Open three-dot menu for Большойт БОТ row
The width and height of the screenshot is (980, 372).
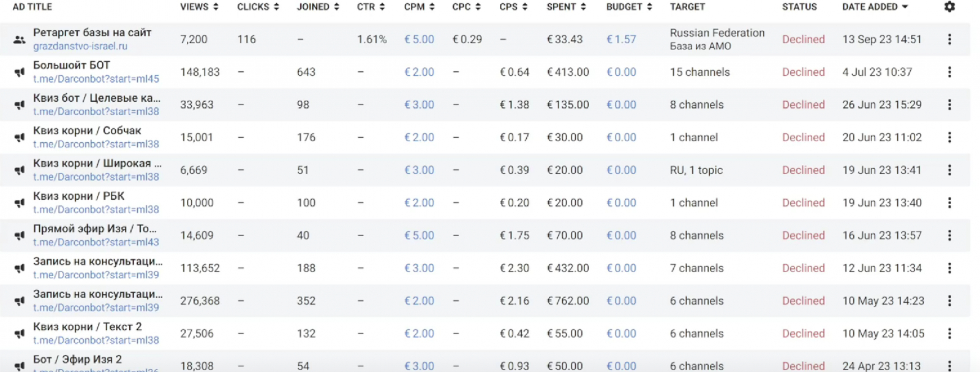pyautogui.click(x=949, y=72)
